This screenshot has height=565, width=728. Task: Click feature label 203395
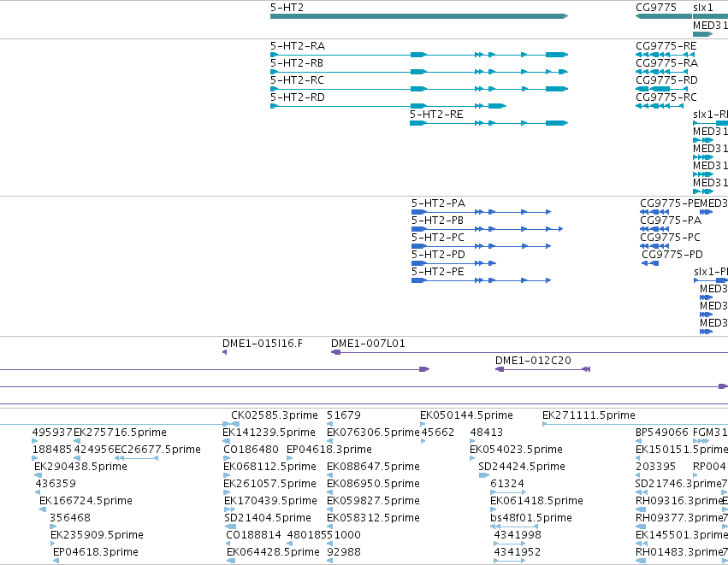tap(655, 467)
